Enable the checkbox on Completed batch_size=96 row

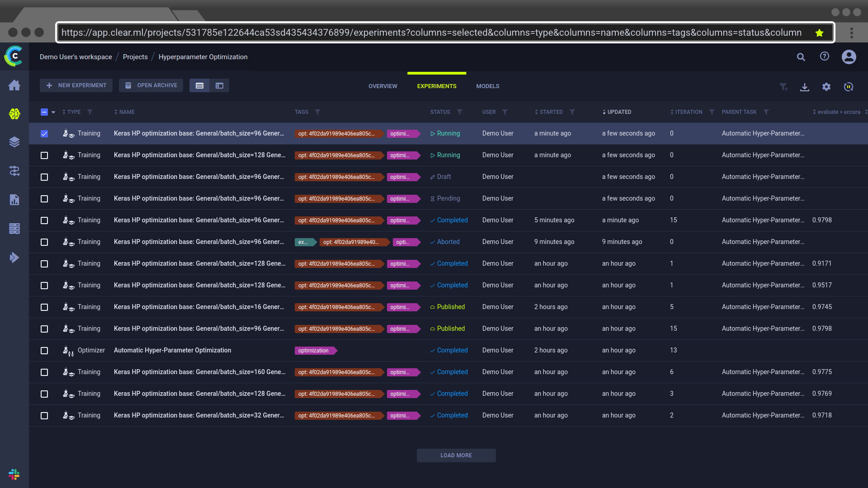(45, 220)
